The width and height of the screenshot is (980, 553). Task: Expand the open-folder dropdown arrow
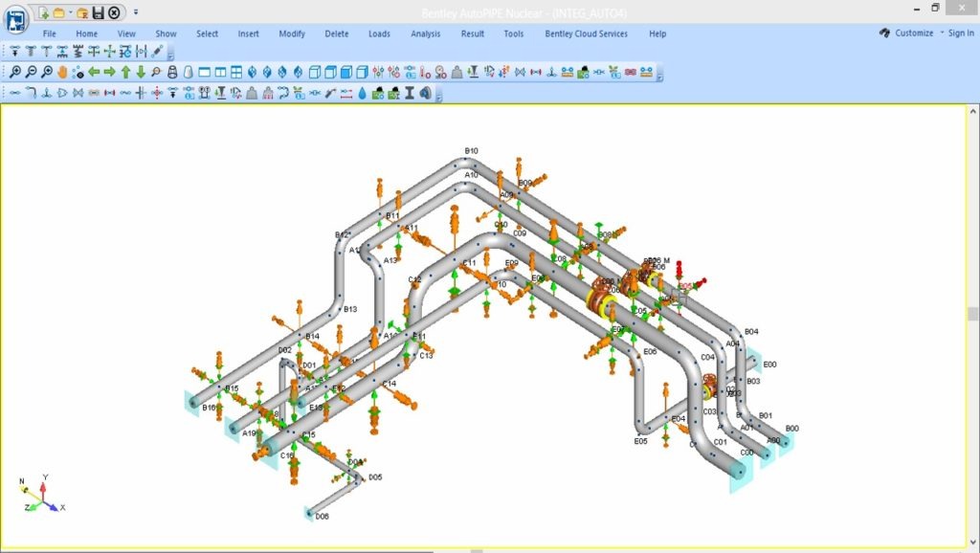point(70,12)
